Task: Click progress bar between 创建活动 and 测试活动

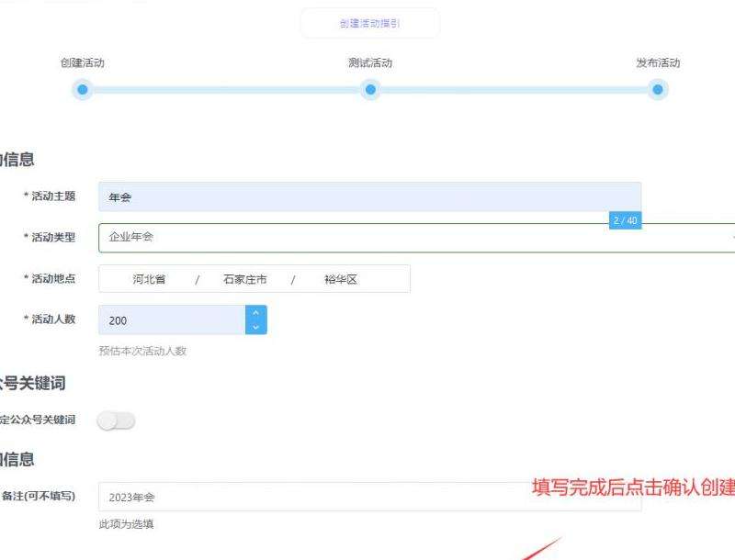Action: click(226, 90)
